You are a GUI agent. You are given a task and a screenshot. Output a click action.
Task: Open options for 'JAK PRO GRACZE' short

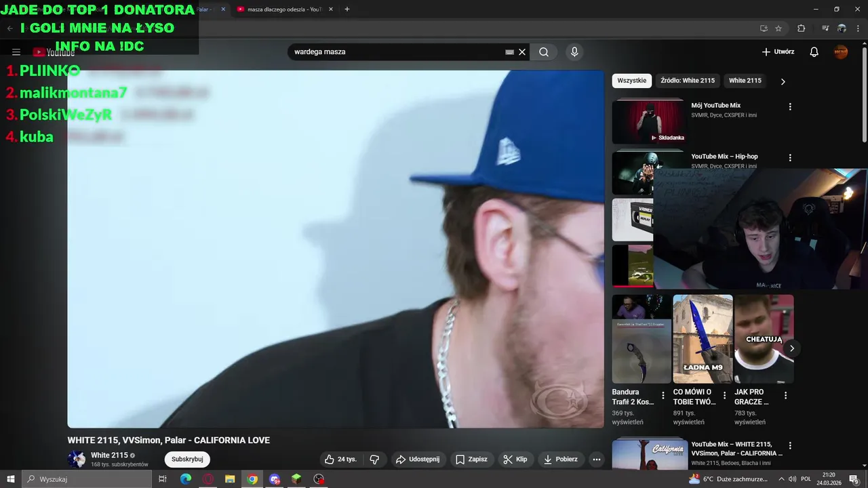(x=786, y=395)
